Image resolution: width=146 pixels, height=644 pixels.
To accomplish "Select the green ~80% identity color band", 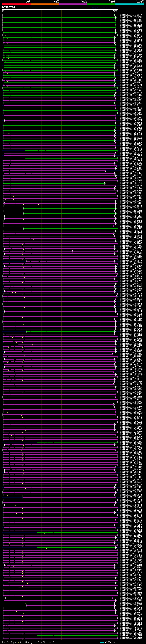I will [x=101, y=4].
